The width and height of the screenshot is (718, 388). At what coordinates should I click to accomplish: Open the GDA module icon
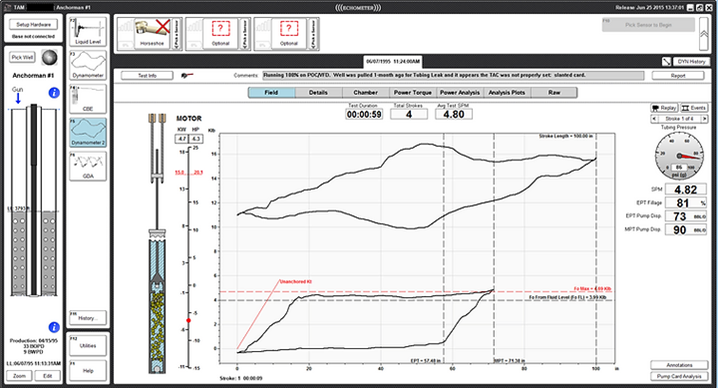pos(88,166)
